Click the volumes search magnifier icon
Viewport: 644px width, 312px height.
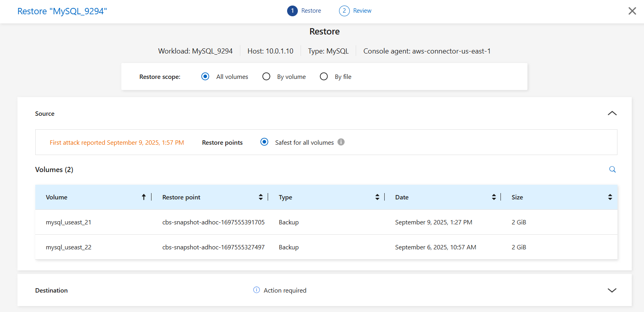coord(612,170)
